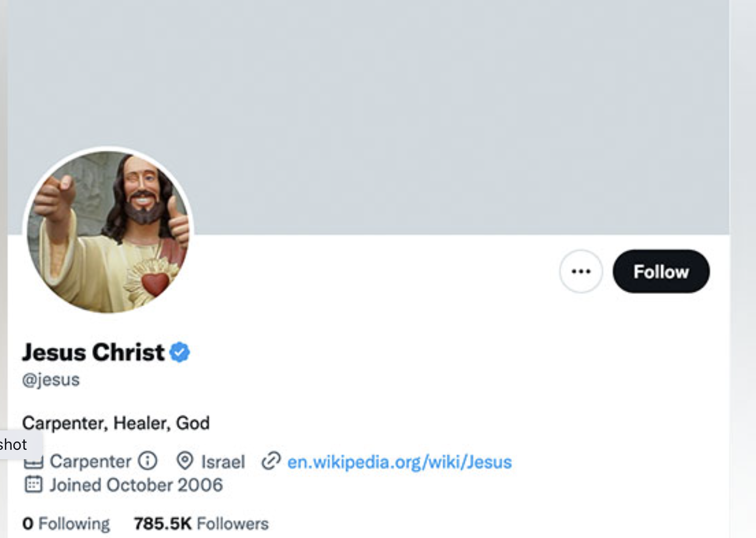
Task: Open the round profile picture
Action: tap(108, 231)
